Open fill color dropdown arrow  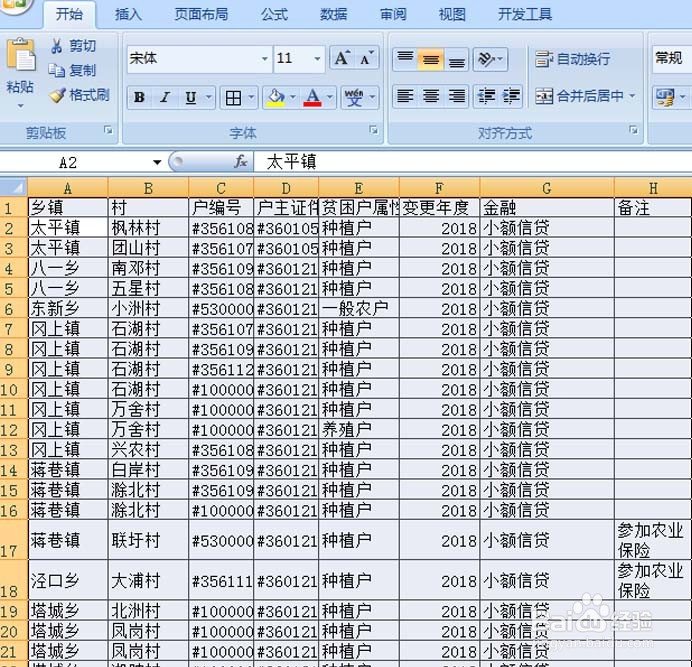(x=293, y=97)
